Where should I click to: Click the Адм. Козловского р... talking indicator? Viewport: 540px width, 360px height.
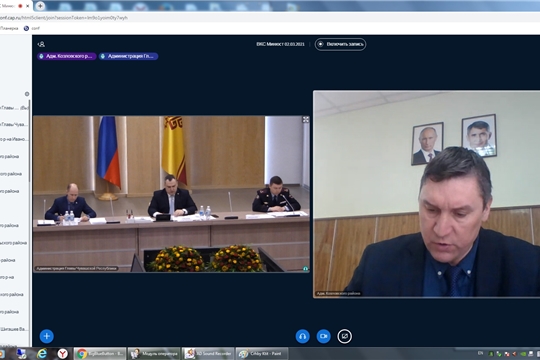click(66, 56)
